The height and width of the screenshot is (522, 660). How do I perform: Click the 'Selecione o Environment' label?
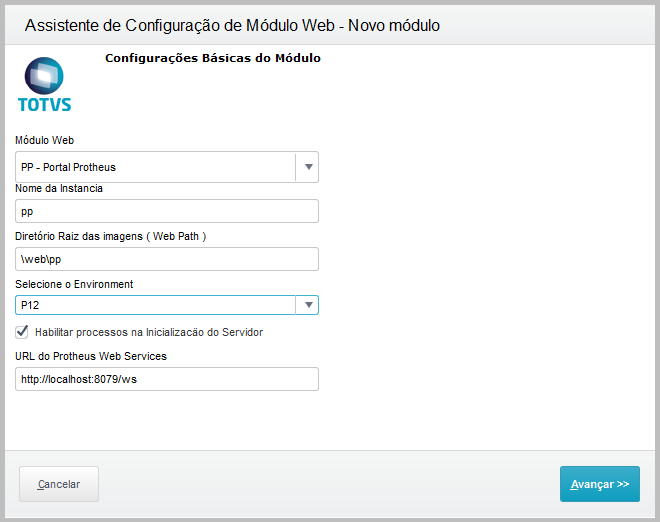[74, 284]
